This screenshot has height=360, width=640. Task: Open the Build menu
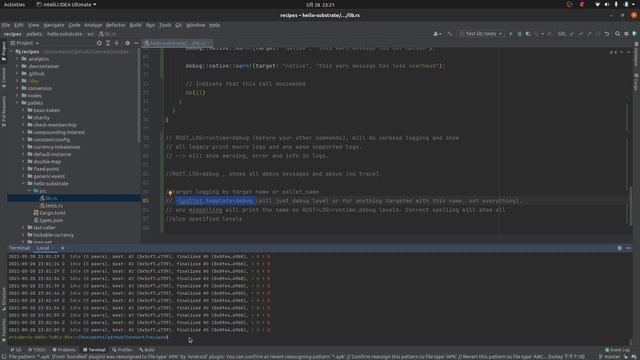pyautogui.click(x=136, y=25)
